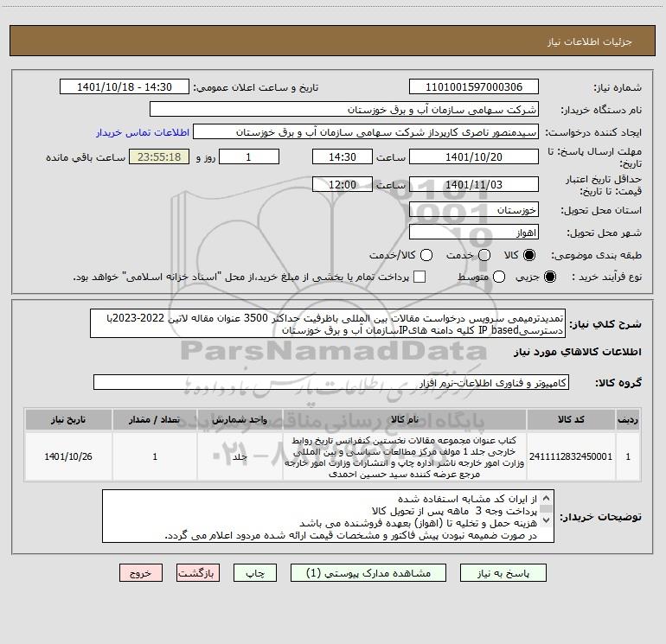
Task: Click the unit cell جلد
Action: (240, 456)
